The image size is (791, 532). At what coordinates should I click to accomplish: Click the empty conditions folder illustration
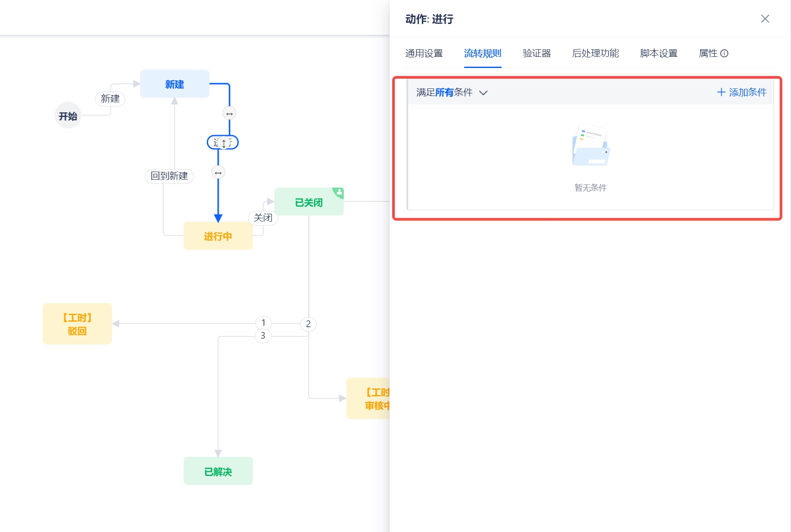pos(590,145)
